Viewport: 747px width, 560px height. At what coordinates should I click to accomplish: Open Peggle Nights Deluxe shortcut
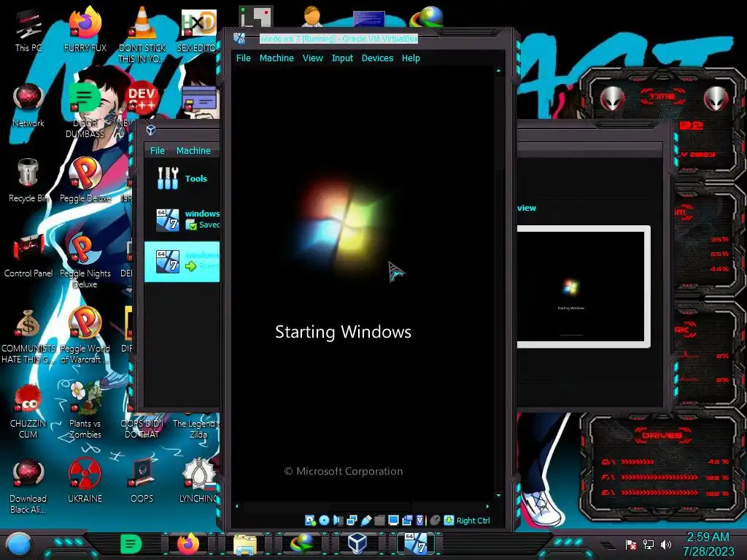pyautogui.click(x=85, y=261)
